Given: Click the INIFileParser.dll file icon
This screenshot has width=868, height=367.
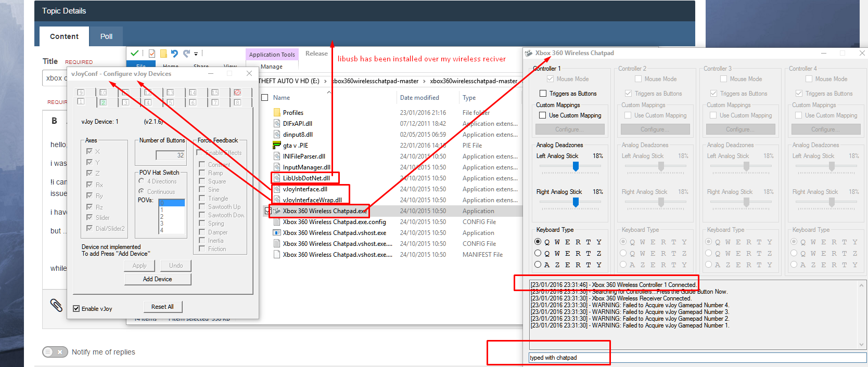Looking at the screenshot, I should click(277, 156).
